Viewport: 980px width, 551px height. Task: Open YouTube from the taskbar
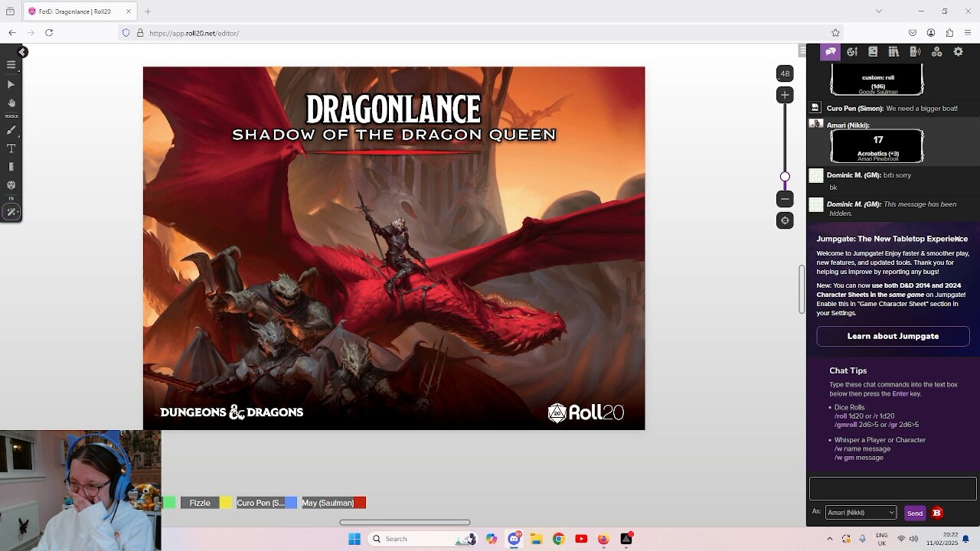click(581, 539)
